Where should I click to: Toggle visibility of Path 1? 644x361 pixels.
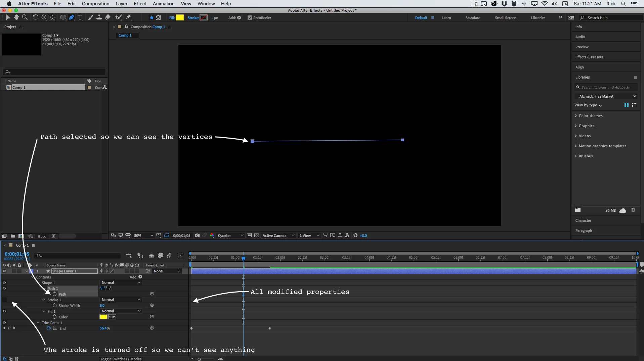click(4, 289)
